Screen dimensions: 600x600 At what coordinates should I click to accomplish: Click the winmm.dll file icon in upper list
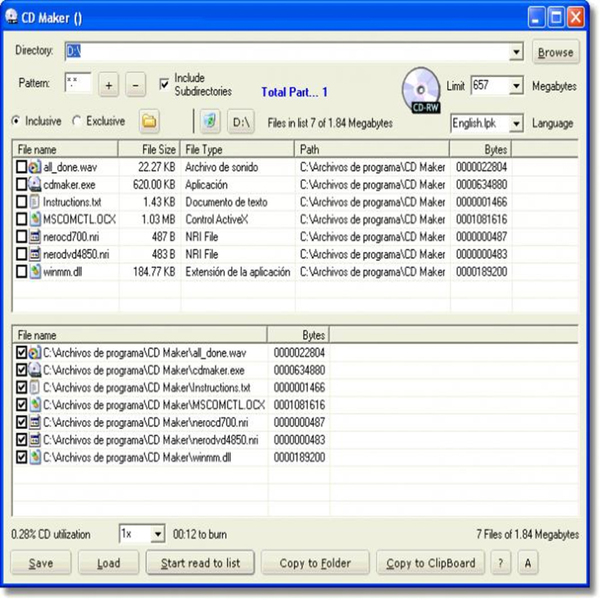click(x=34, y=272)
